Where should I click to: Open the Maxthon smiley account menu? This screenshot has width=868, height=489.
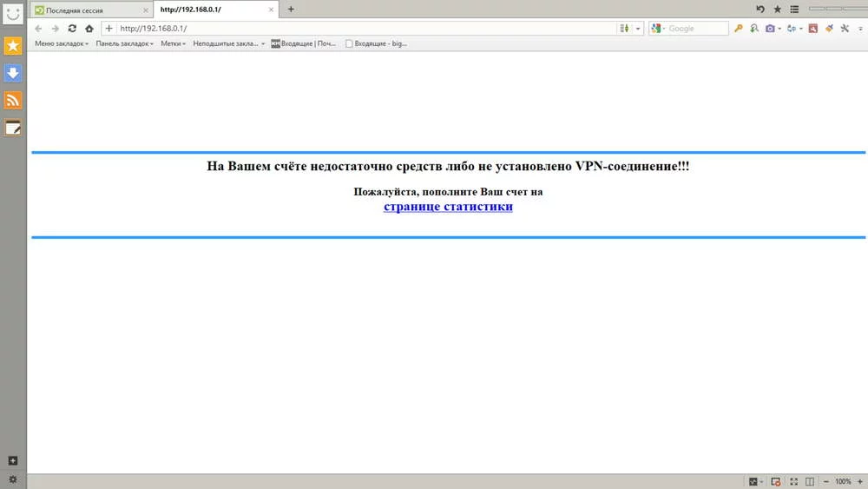coord(13,13)
